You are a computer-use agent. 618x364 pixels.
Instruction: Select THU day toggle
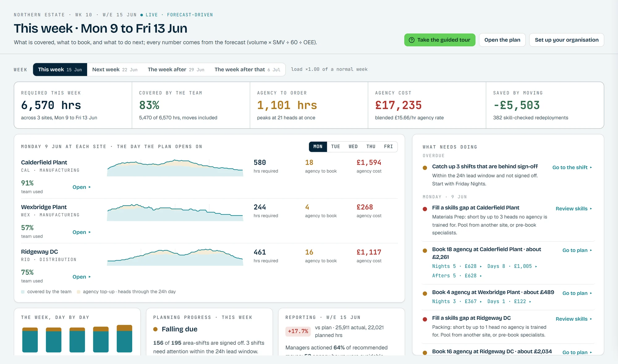coord(371,146)
